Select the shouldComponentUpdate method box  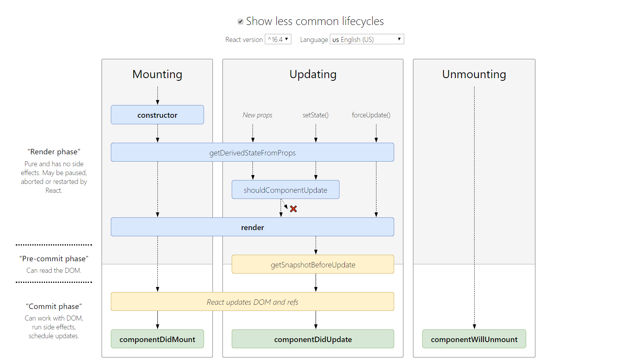pos(285,190)
